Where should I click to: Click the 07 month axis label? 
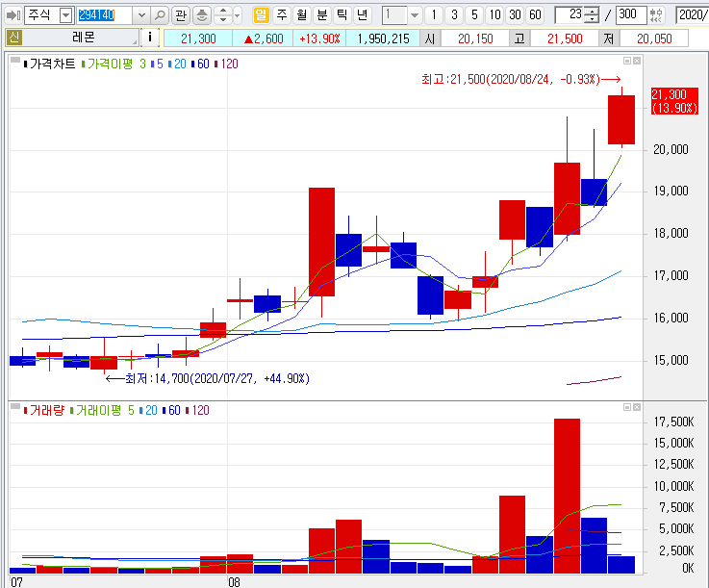16,582
